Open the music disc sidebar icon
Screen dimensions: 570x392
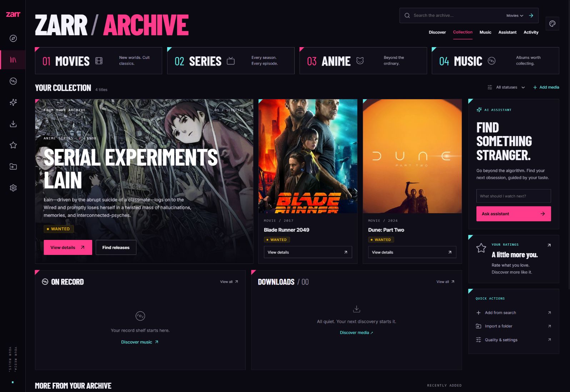(13, 81)
